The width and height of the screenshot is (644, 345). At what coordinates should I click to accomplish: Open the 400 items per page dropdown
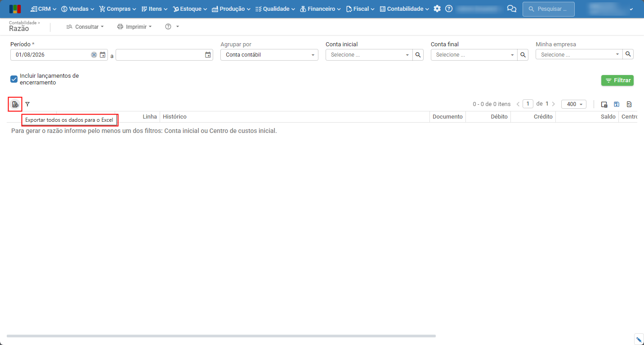tap(574, 104)
